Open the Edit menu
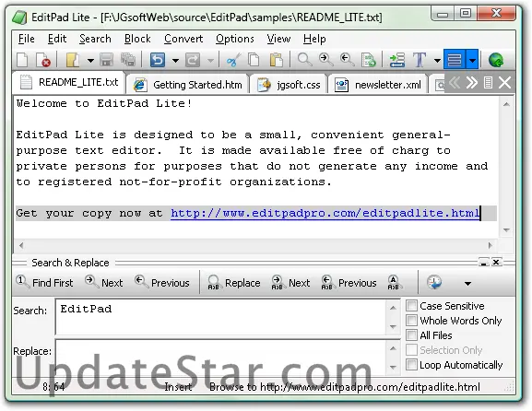This screenshot has width=532, height=411. 57,39
